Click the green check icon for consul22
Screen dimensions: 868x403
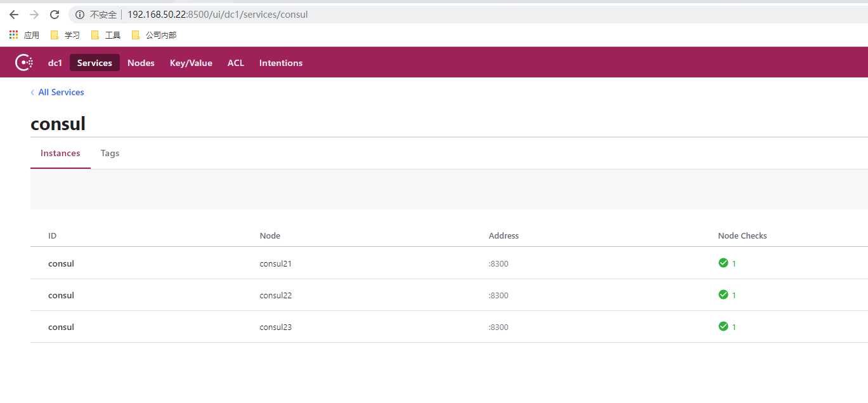(723, 294)
